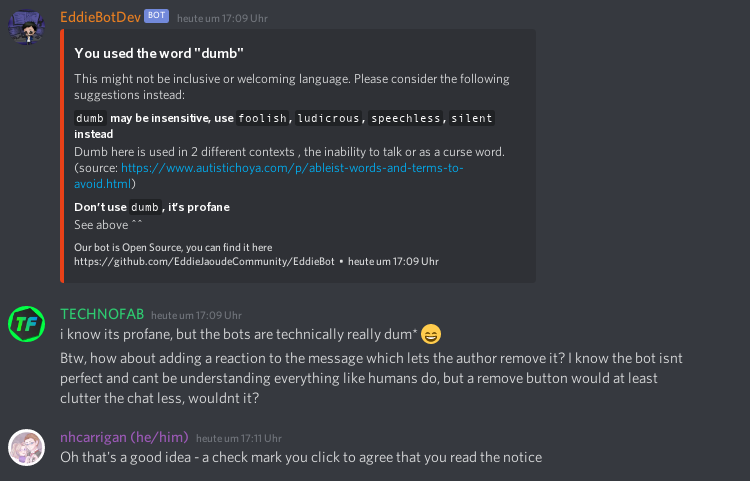Click the EddieBotDev username
Screen dimensions: 750x481
click(100, 17)
